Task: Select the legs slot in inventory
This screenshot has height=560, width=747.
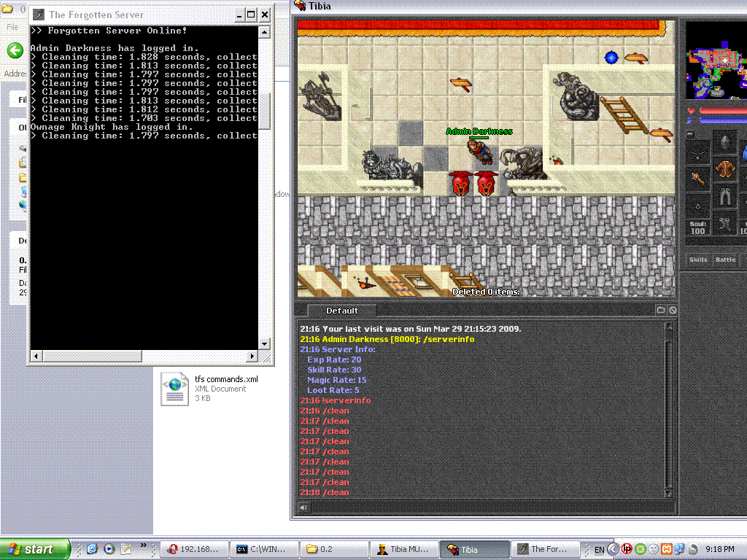Action: pyautogui.click(x=724, y=196)
